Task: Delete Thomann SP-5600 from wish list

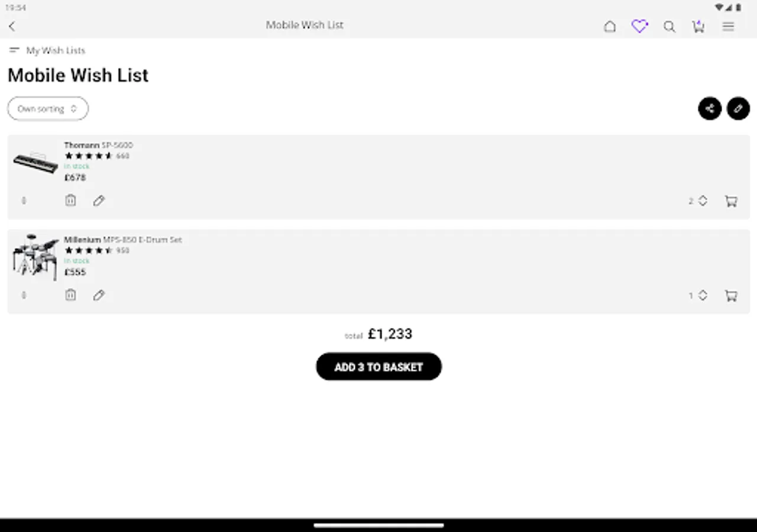Action: coord(70,200)
